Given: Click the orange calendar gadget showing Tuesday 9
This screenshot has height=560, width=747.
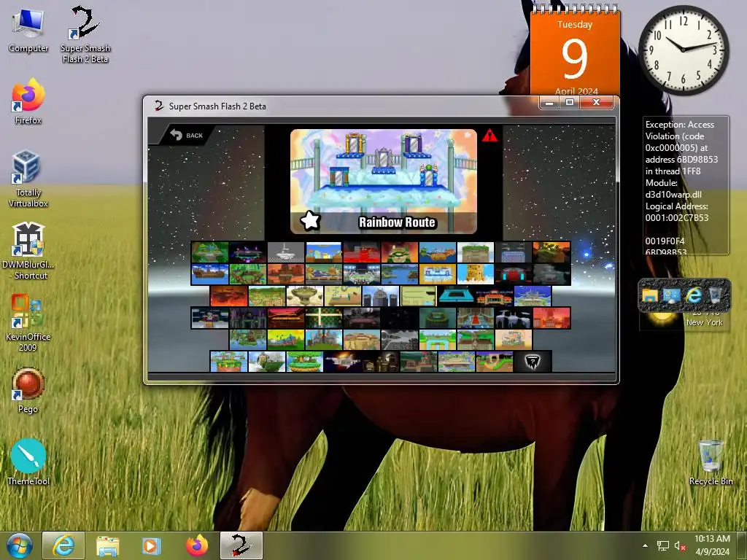Looking at the screenshot, I should click(x=575, y=50).
